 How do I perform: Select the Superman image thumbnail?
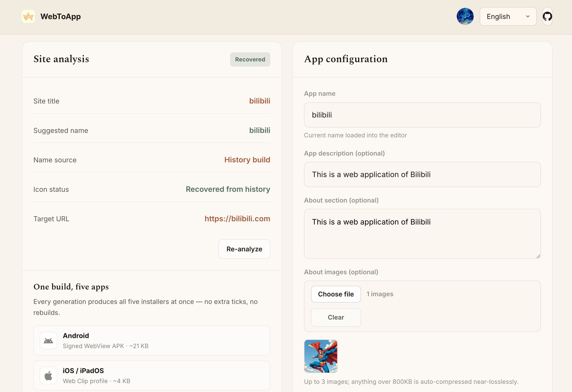coord(321,356)
